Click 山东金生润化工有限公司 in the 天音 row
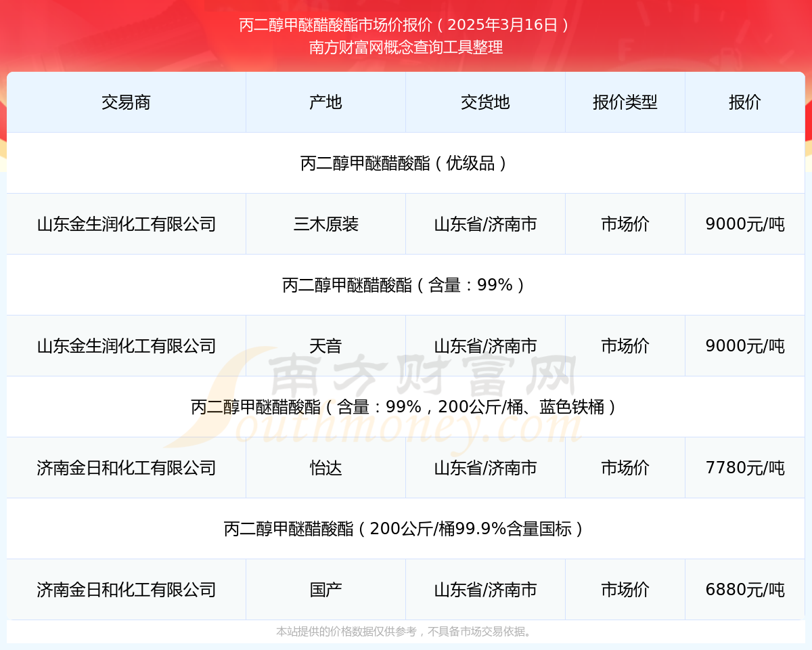The image size is (812, 650). 126,346
